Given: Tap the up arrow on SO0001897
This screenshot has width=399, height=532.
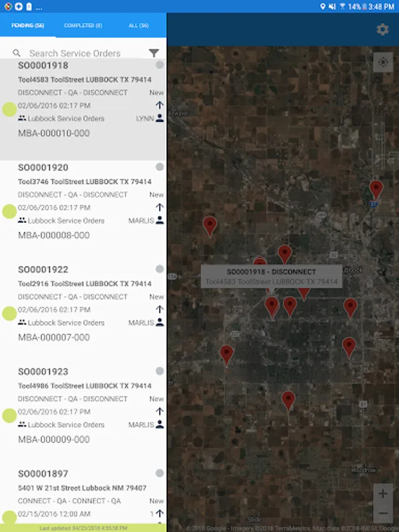Looking at the screenshot, I should pyautogui.click(x=160, y=514).
